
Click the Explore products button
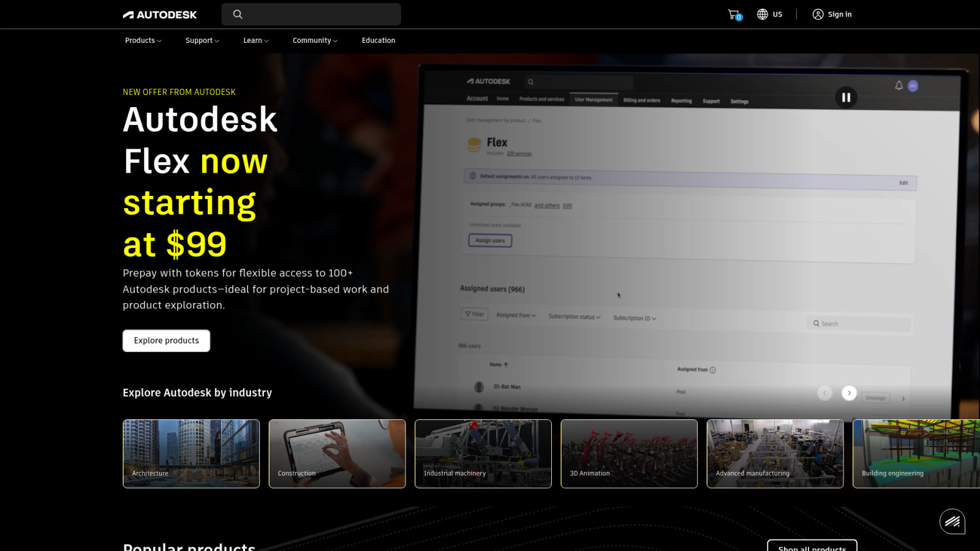(167, 341)
